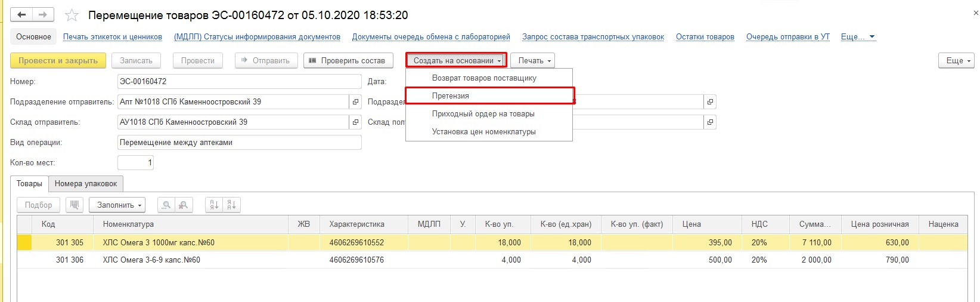Click the back navigation arrow
The image size is (980, 302).
pyautogui.click(x=22, y=15)
